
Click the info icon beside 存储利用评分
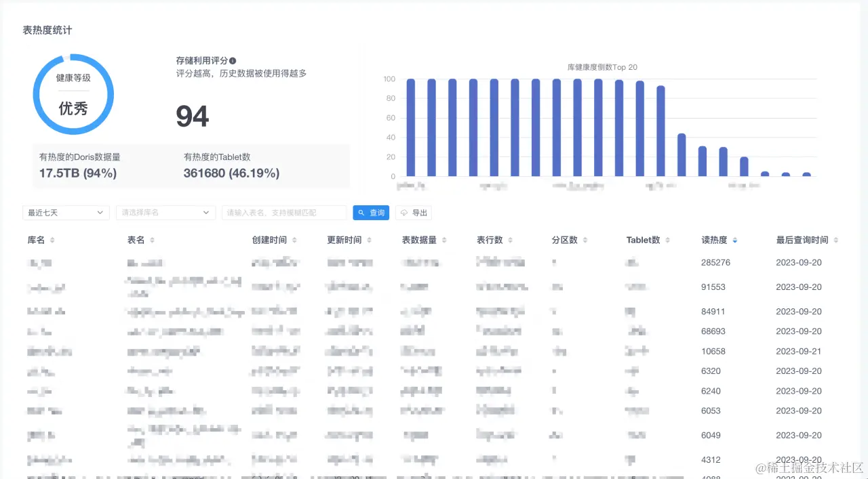pos(232,60)
